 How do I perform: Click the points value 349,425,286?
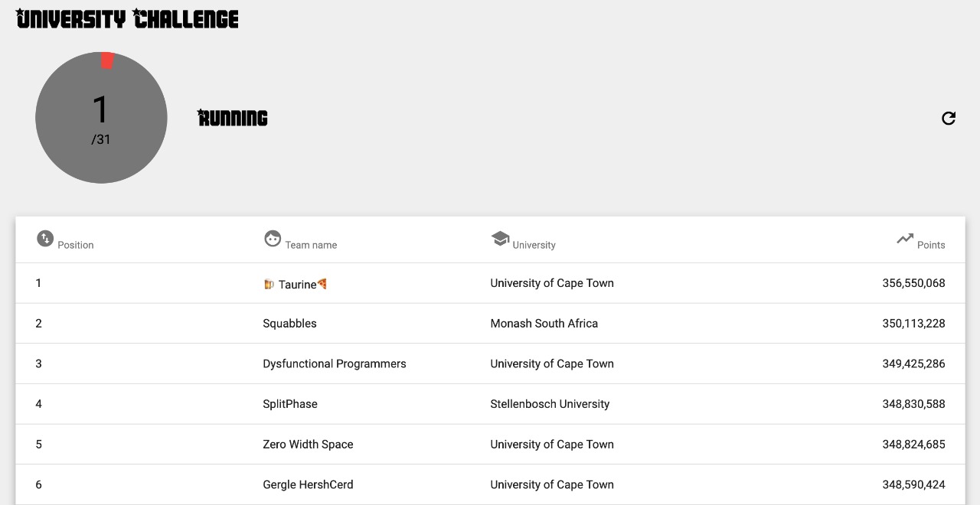pyautogui.click(x=913, y=363)
